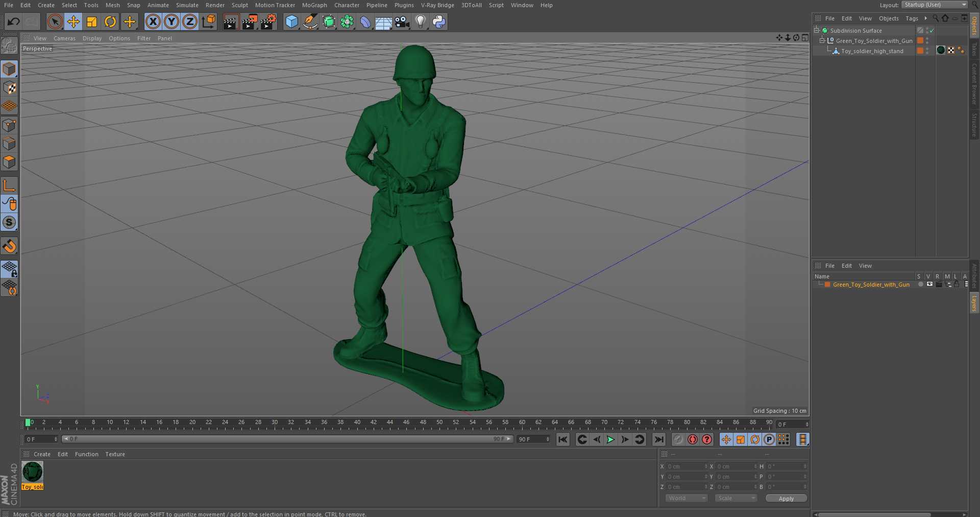
Task: Open the Scale mode dropdown
Action: pyautogui.click(x=736, y=498)
